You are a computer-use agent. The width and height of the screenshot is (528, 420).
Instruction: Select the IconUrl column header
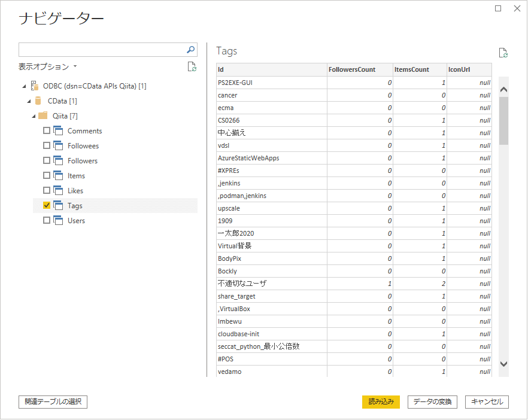coord(469,69)
